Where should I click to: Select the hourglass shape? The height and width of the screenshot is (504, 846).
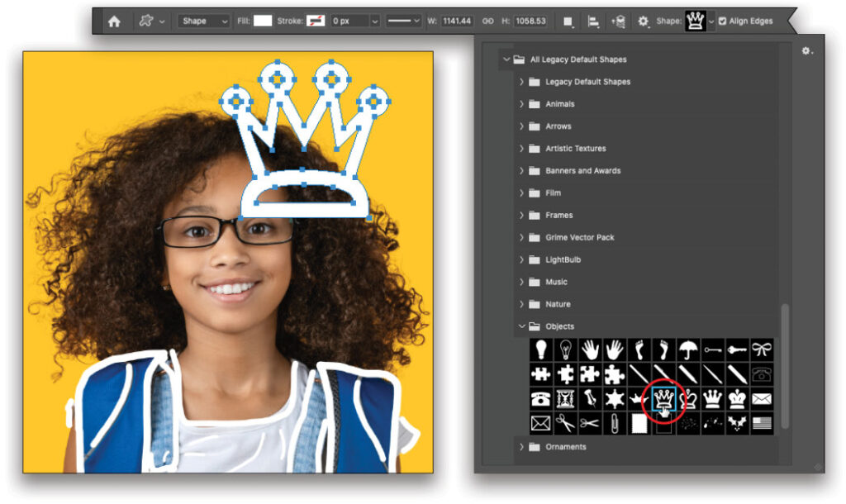pyautogui.click(x=565, y=399)
